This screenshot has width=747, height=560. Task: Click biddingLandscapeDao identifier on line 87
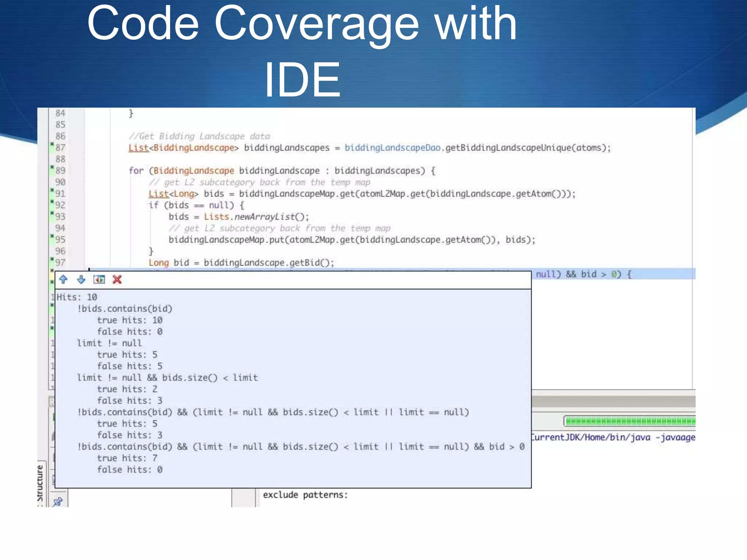(392, 148)
